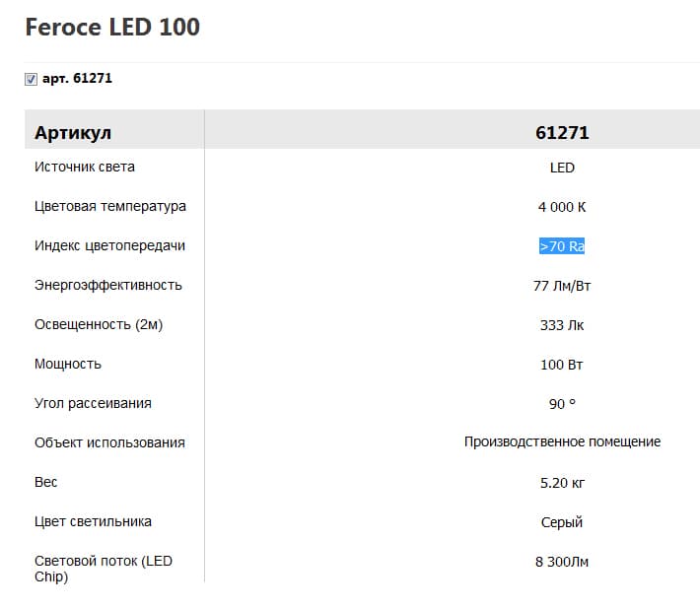700x609 pixels.
Task: Click the Цвет светильника label
Action: (x=93, y=521)
